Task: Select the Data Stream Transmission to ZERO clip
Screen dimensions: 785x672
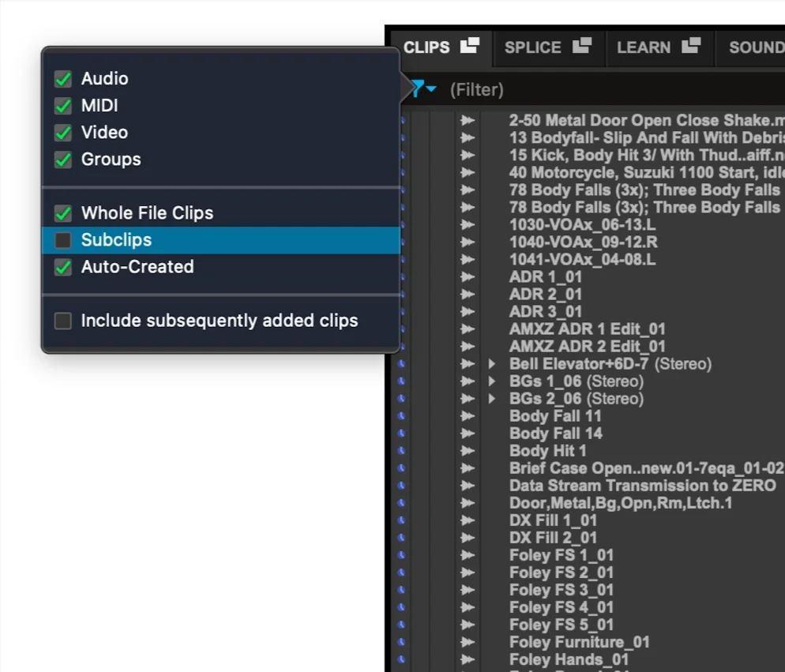Action: [643, 486]
